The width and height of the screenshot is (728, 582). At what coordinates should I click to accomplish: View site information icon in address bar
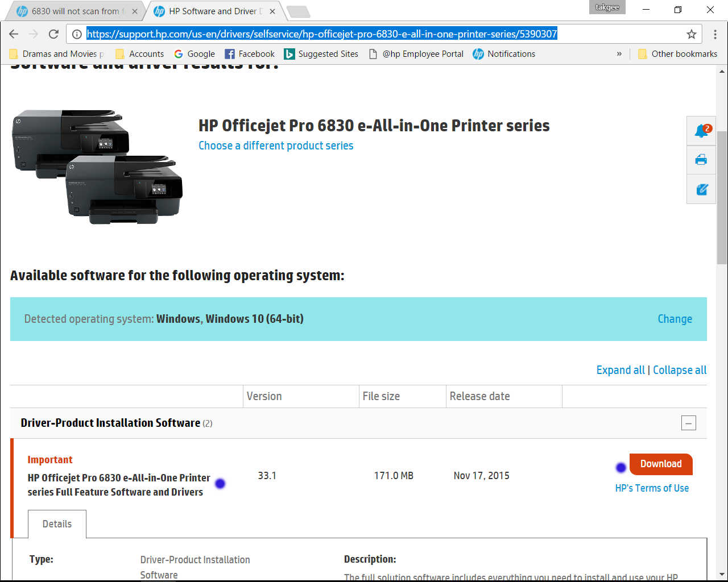tap(77, 34)
